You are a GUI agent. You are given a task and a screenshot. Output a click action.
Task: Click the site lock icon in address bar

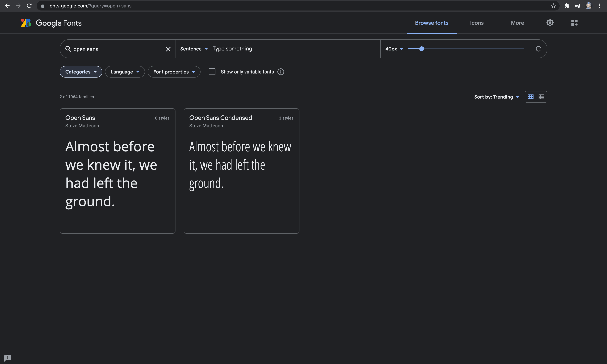point(43,6)
